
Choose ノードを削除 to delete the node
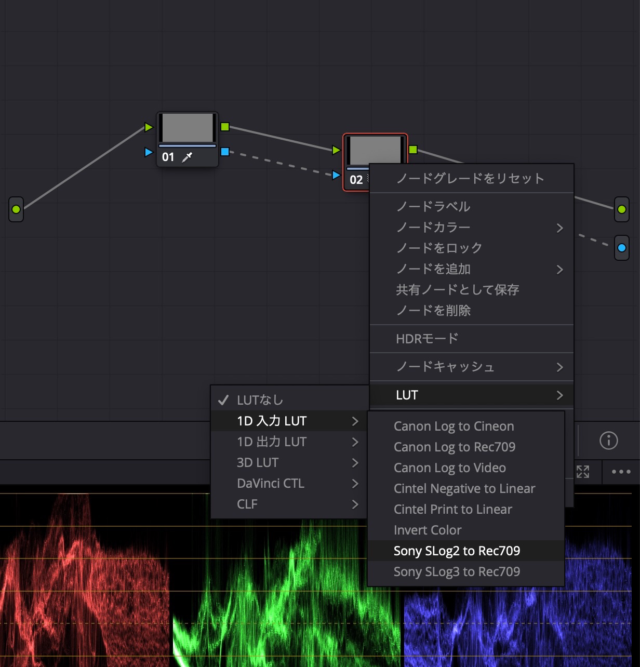433,311
